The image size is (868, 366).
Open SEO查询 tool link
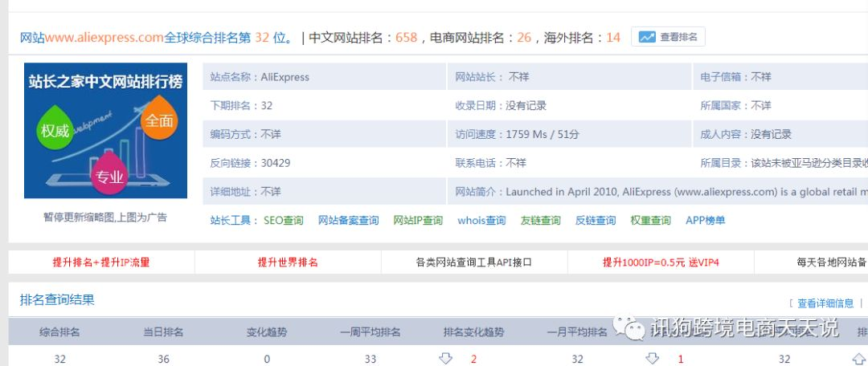(x=284, y=220)
